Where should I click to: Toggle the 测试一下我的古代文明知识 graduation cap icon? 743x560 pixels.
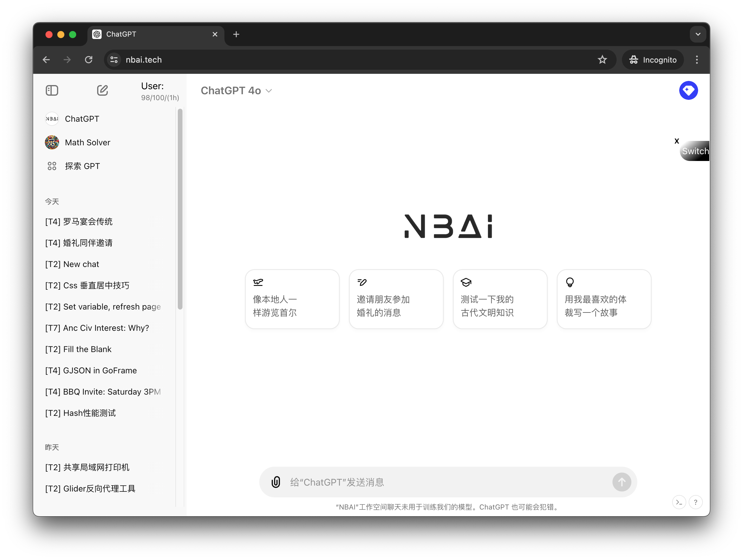466,281
